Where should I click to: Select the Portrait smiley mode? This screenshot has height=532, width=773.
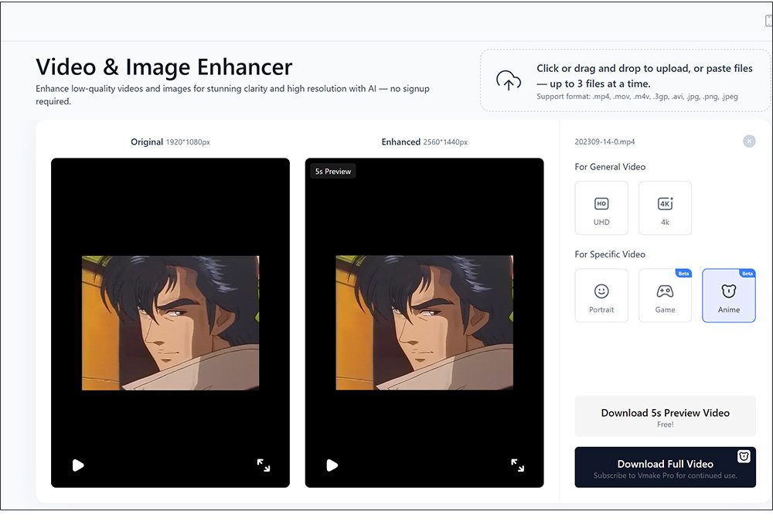pyautogui.click(x=601, y=295)
